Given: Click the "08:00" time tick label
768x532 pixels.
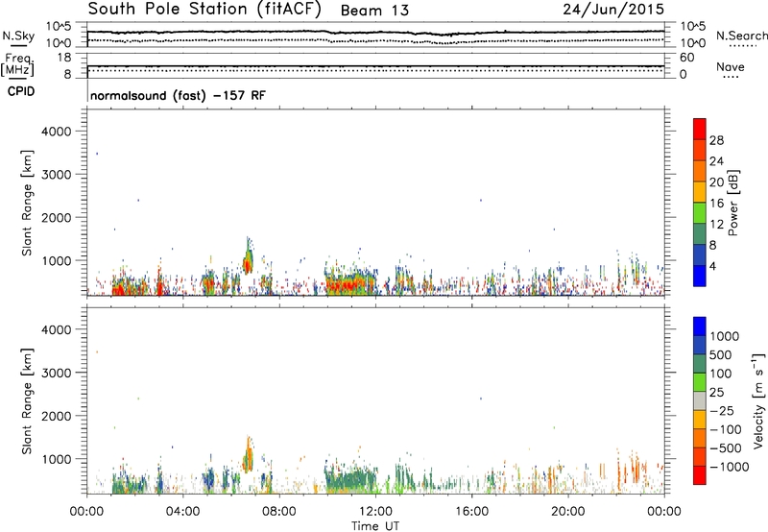Looking at the screenshot, I should click(279, 512).
